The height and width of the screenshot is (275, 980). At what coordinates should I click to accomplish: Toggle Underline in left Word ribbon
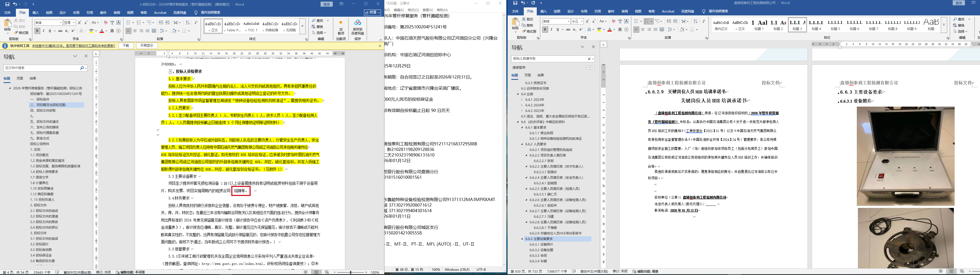point(50,31)
